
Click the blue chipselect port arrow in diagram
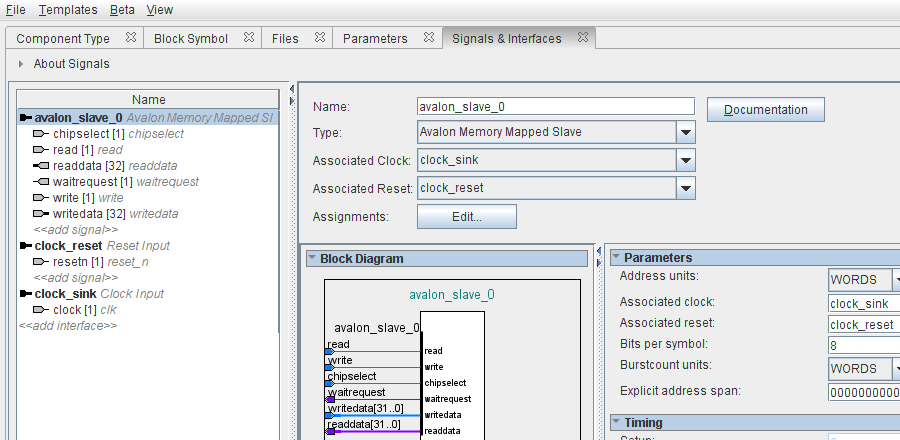pos(330,383)
